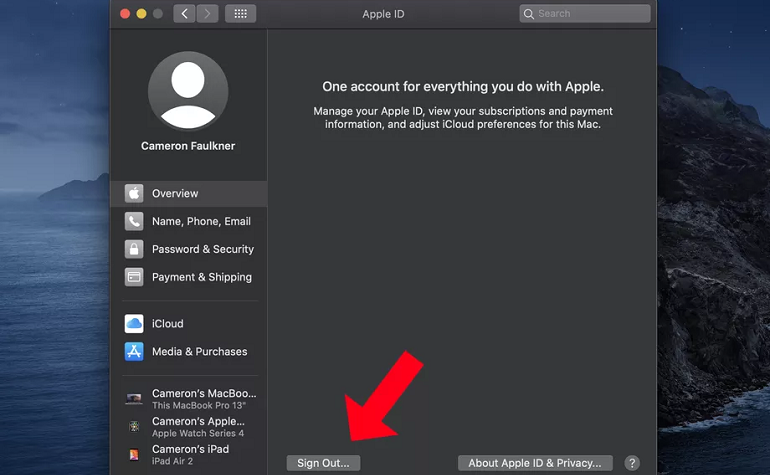770x475 pixels.
Task: Click 'This MacBook Pro 13"' subtitle
Action: point(199,406)
